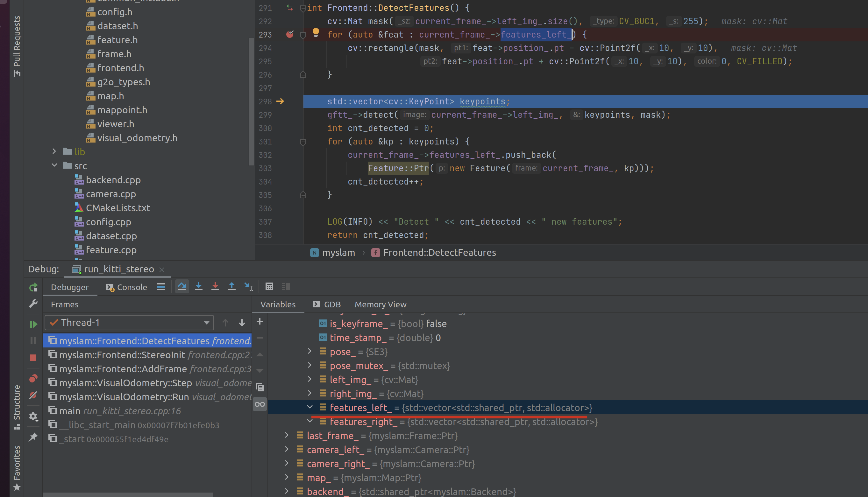Image resolution: width=868 pixels, height=497 pixels.
Task: Duplicate watch copy icon
Action: click(x=260, y=387)
